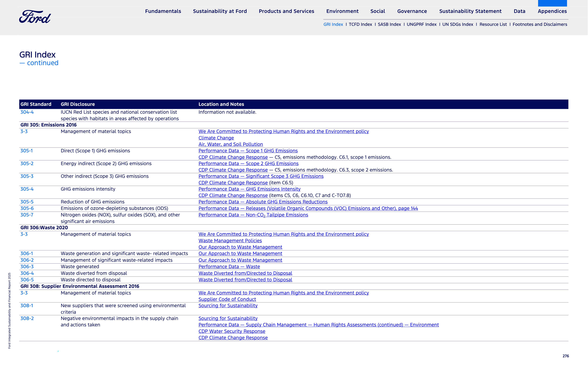Open Absolute GHG Emissions Reductions link
The width and height of the screenshot is (588, 368).
coord(263,202)
